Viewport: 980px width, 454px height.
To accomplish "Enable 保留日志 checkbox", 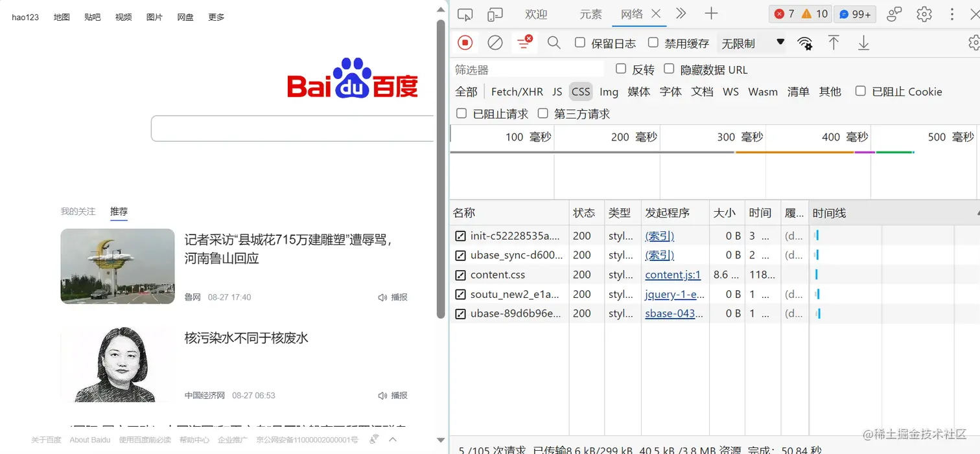I will pos(580,43).
